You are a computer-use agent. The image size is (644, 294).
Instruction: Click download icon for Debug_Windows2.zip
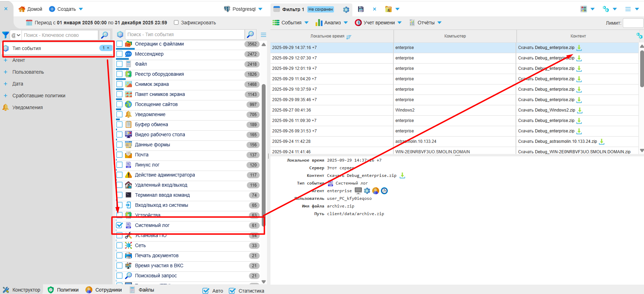(580, 110)
